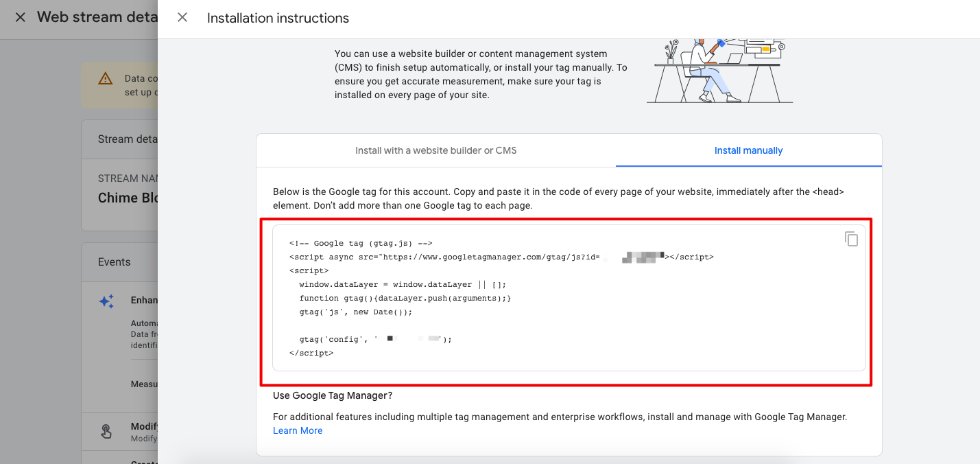Click the Use Google Tag Manager heading
Screen dimensions: 980x464
click(333, 395)
